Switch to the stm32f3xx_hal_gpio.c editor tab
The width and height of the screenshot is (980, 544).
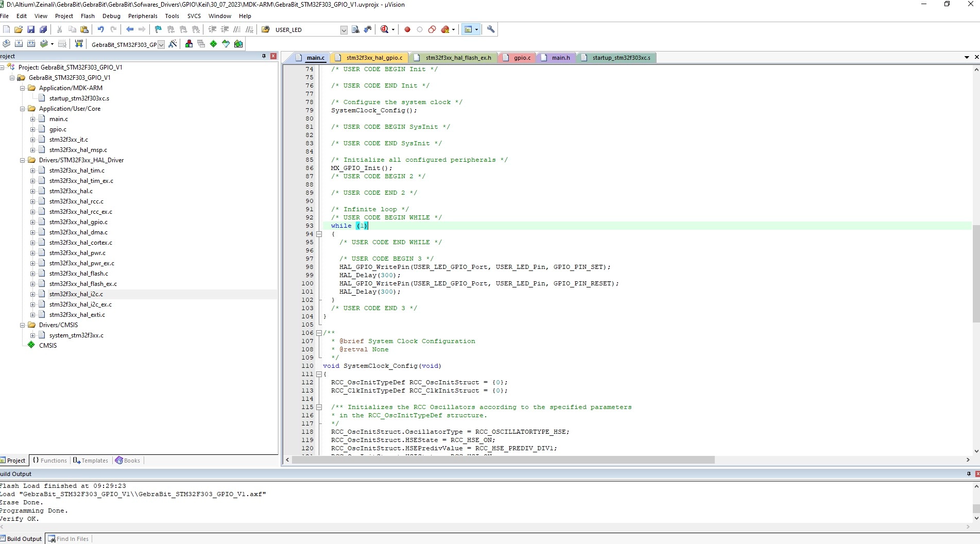click(370, 58)
